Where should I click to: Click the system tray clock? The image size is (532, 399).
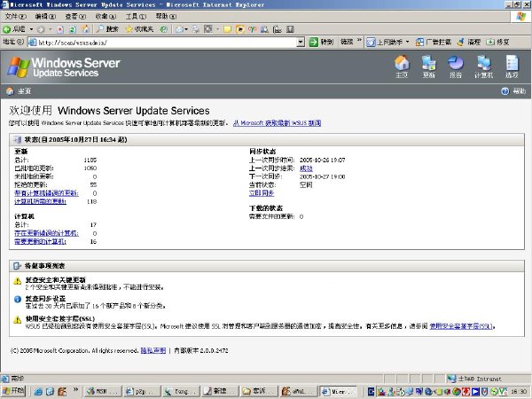coord(519,392)
